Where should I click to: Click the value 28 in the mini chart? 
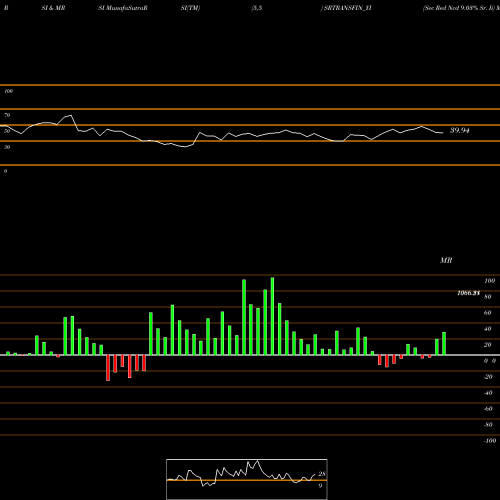(x=322, y=474)
